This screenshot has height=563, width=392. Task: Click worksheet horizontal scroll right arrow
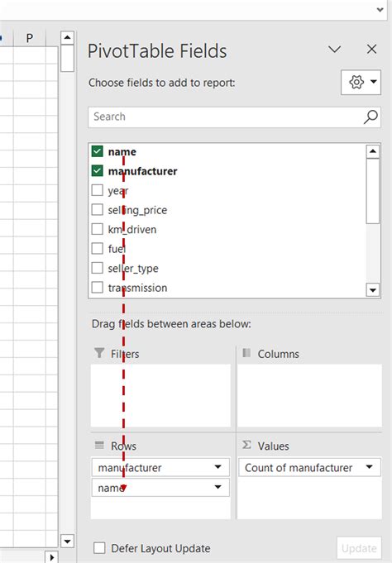click(x=51, y=557)
